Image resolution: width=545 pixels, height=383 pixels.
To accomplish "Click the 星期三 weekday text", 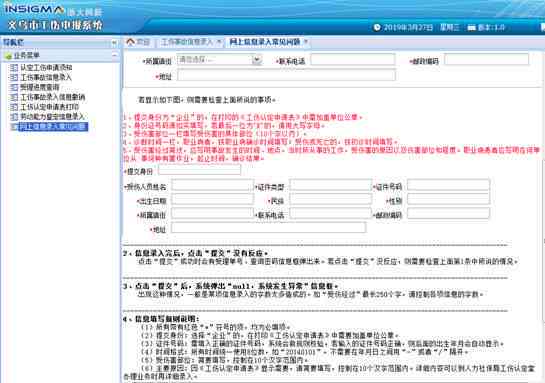I will (x=449, y=27).
